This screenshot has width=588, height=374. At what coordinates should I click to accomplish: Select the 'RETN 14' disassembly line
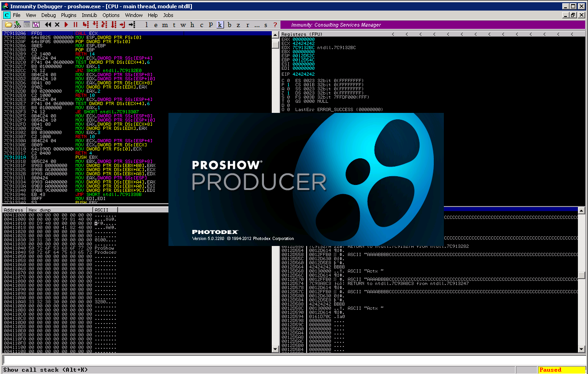138,54
